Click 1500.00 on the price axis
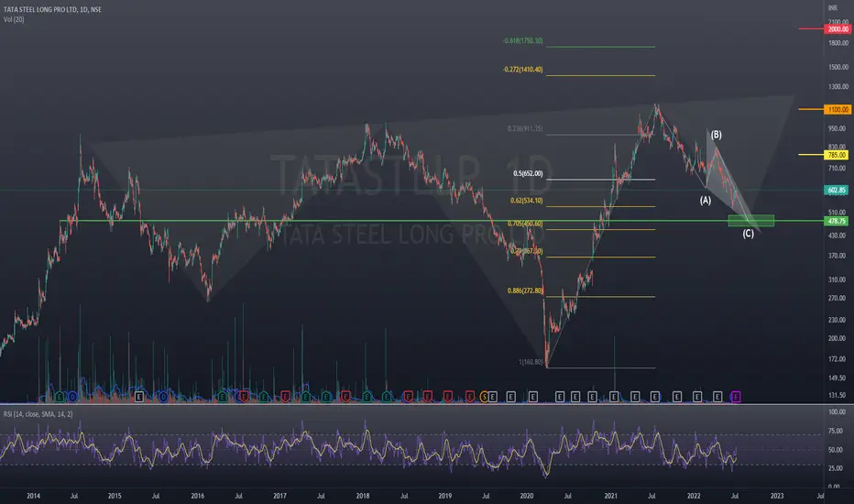The width and height of the screenshot is (854, 504). [x=838, y=68]
